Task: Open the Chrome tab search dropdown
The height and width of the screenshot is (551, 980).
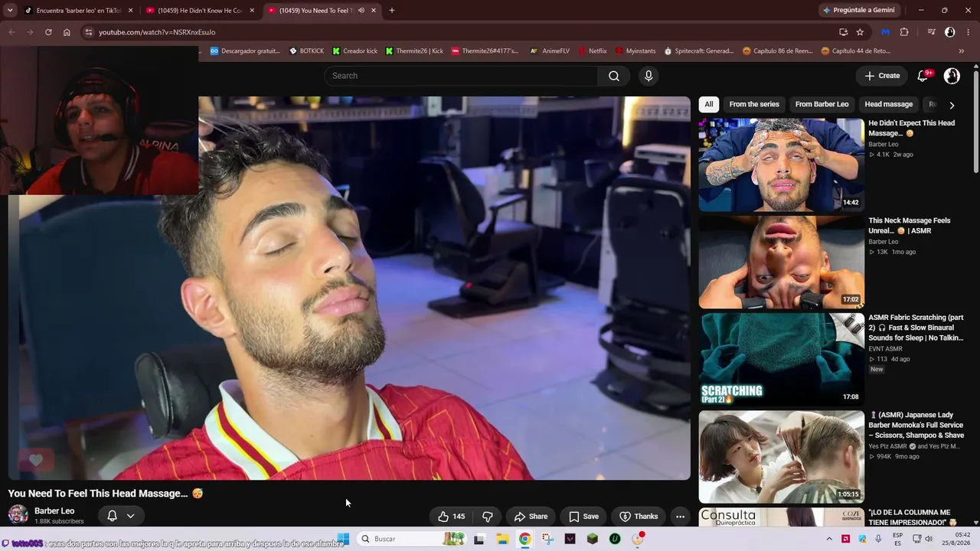Action: (x=9, y=10)
